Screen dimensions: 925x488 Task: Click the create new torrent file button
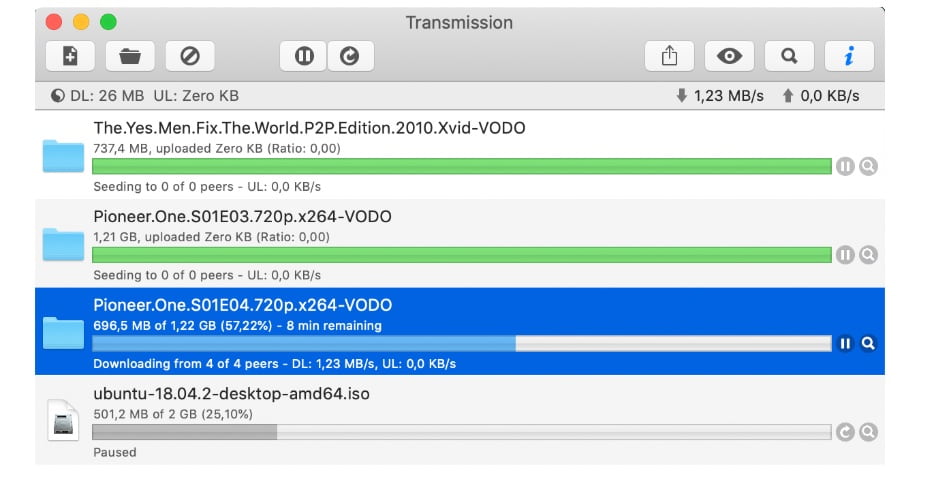pos(70,56)
